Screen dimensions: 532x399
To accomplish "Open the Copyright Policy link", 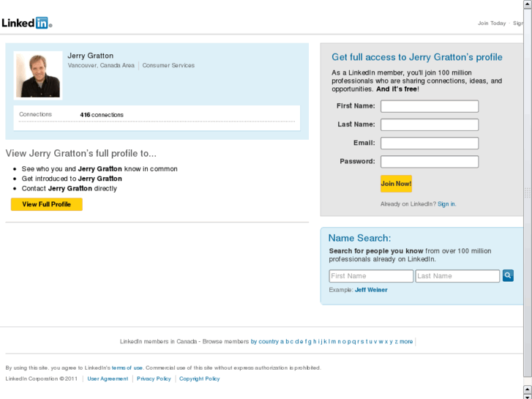I will 200,379.
